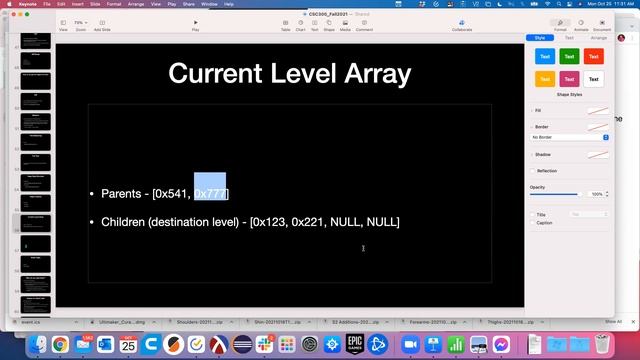
Task: Click the Children (destination level) bullet line
Action: pyautogui.click(x=250, y=222)
